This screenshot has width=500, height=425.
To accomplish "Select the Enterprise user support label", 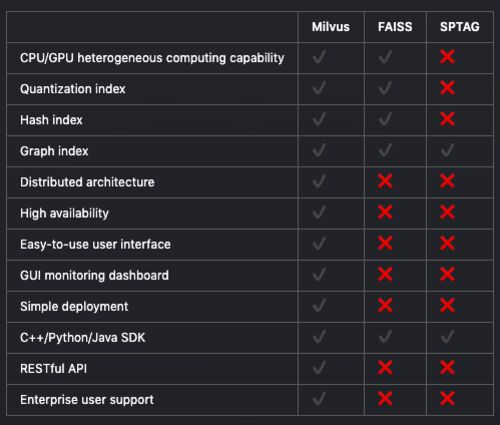I will click(x=87, y=400).
